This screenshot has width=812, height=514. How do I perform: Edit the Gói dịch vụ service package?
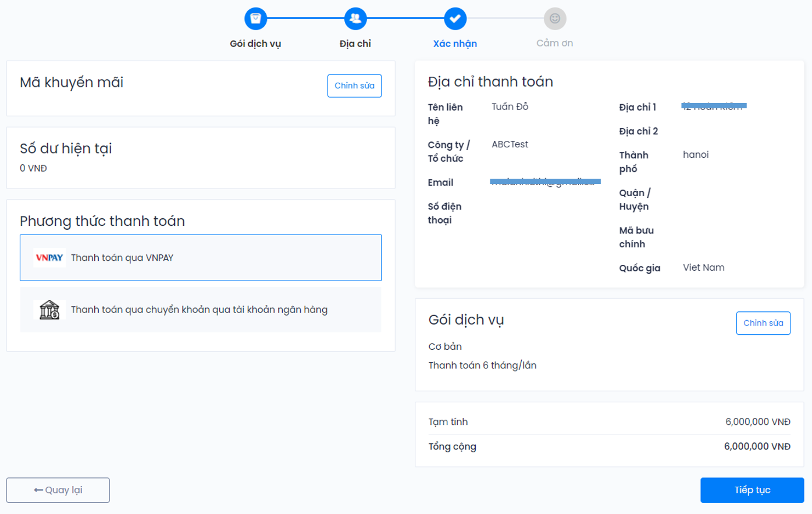[x=763, y=323]
